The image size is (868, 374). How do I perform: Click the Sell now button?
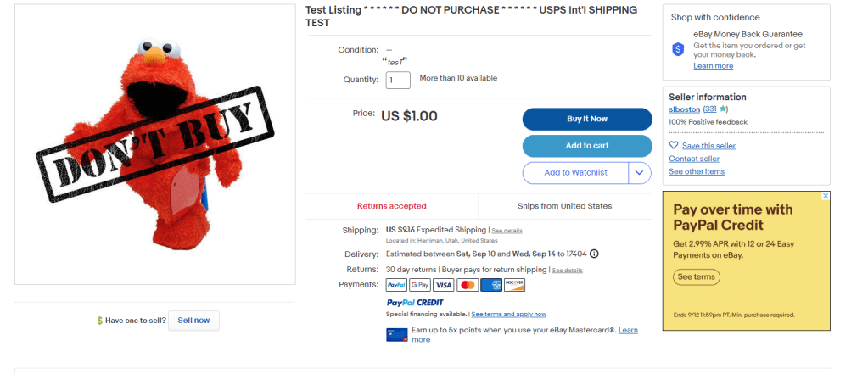(193, 321)
